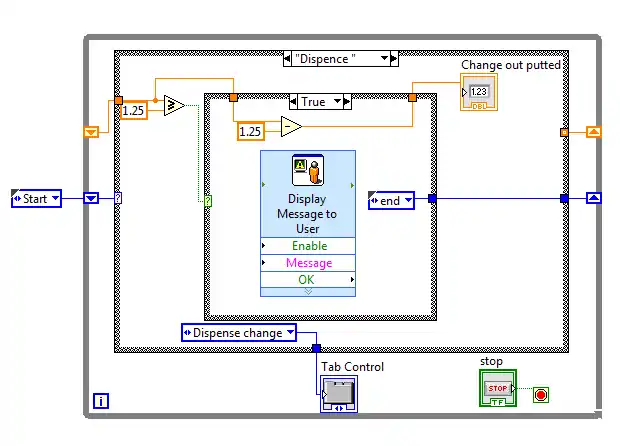Expand the Dispense change enum constant
Image resolution: width=620 pixels, height=446 pixels.
point(290,333)
